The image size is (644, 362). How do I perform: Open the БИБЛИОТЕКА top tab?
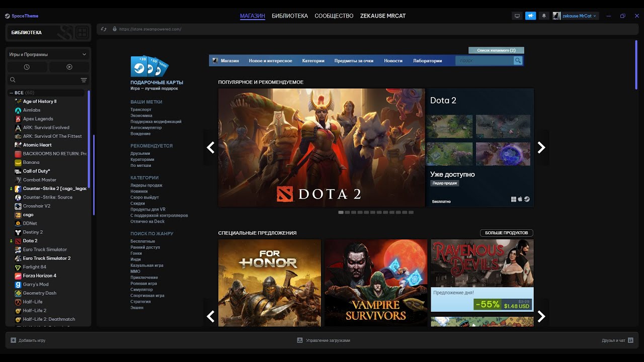tap(290, 16)
